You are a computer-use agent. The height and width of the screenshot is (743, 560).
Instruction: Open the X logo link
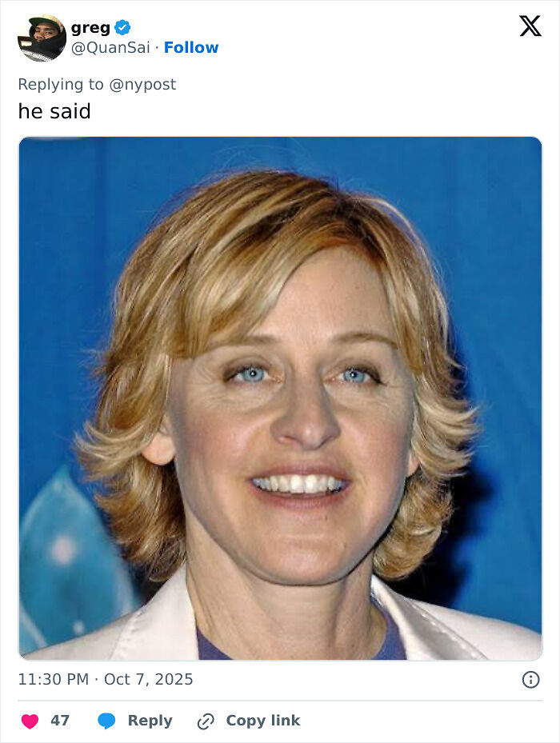[x=530, y=26]
